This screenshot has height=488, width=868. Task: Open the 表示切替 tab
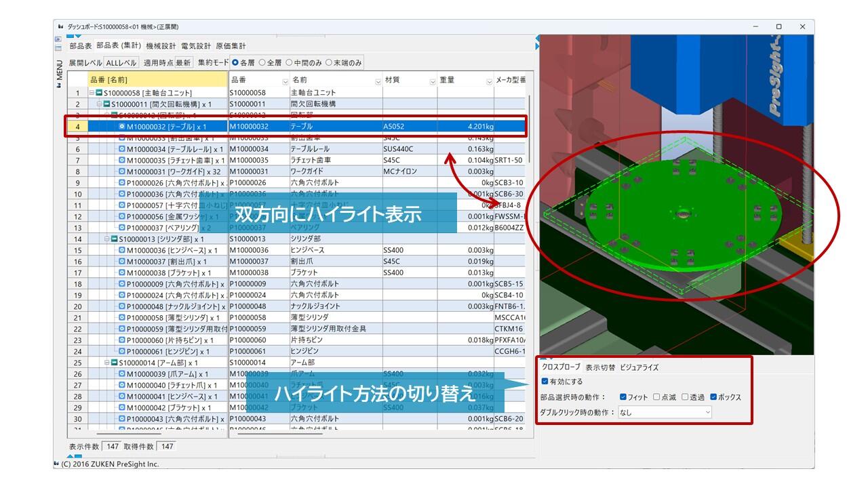[600, 367]
